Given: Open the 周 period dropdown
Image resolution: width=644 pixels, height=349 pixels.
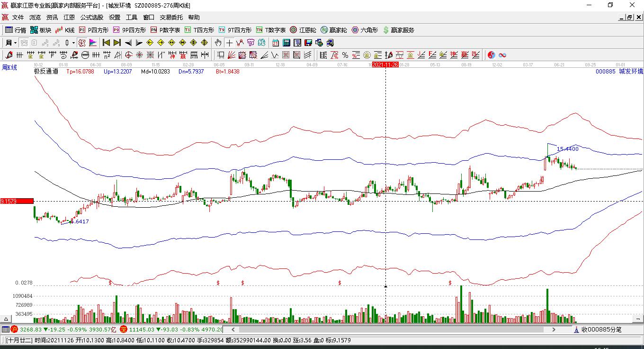Looking at the screenshot, I should pyautogui.click(x=10, y=43).
